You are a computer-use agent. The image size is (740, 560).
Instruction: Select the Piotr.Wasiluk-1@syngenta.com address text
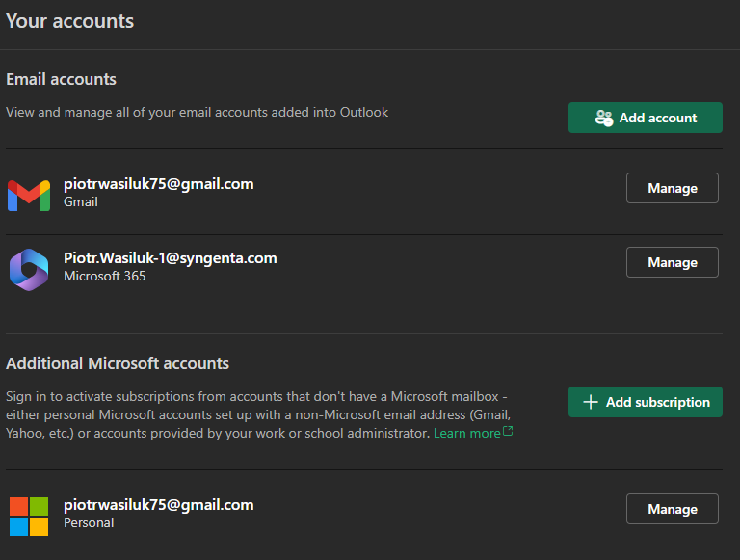pyautogui.click(x=171, y=257)
